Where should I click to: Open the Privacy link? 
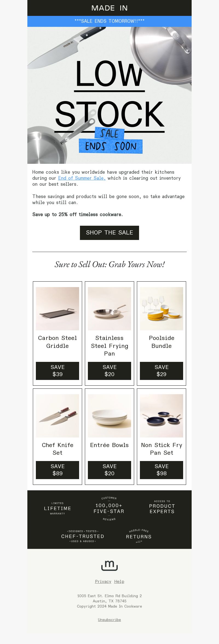[x=103, y=582]
